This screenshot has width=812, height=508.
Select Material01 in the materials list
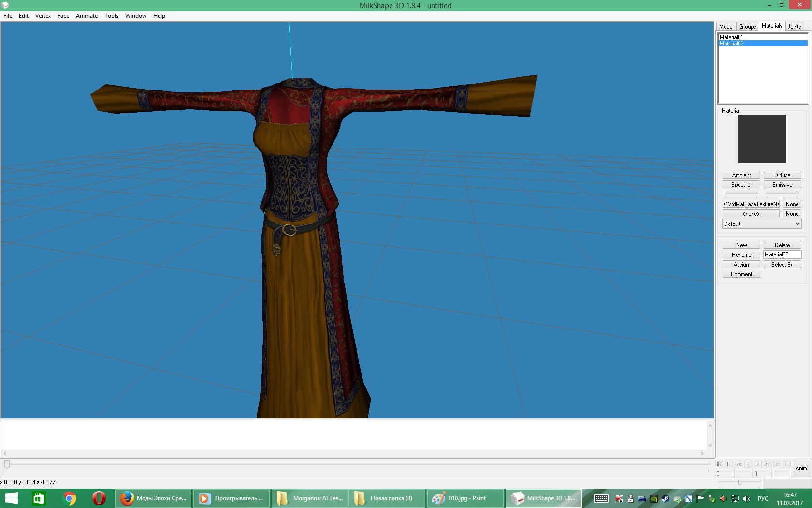tap(763, 37)
